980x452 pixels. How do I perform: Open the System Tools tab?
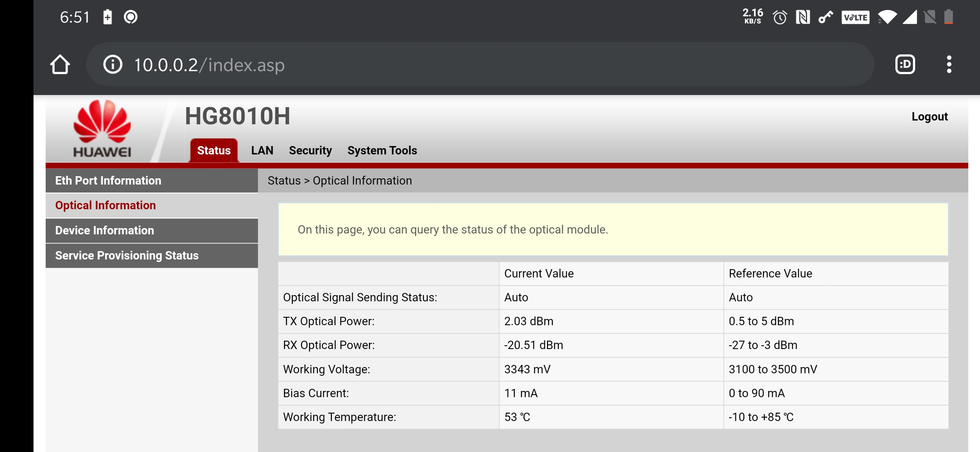click(382, 151)
